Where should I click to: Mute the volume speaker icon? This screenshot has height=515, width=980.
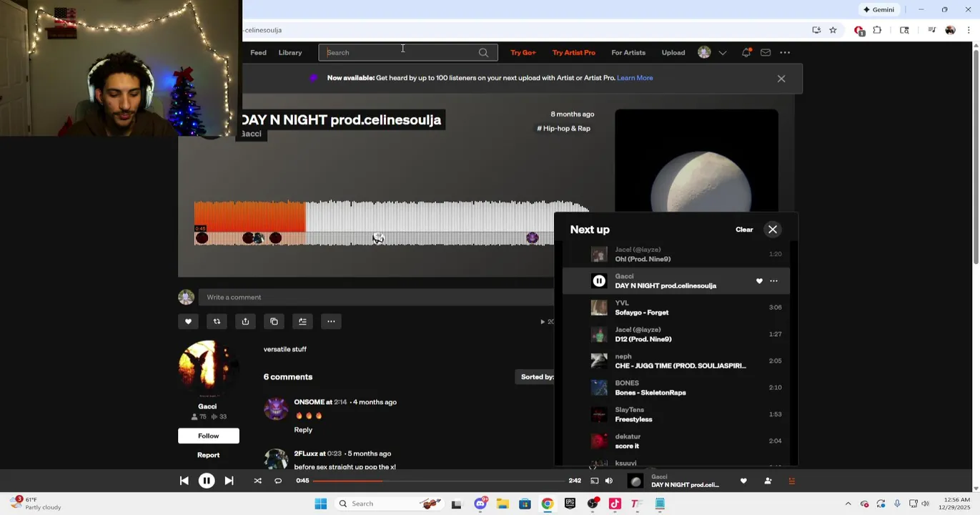coord(609,481)
